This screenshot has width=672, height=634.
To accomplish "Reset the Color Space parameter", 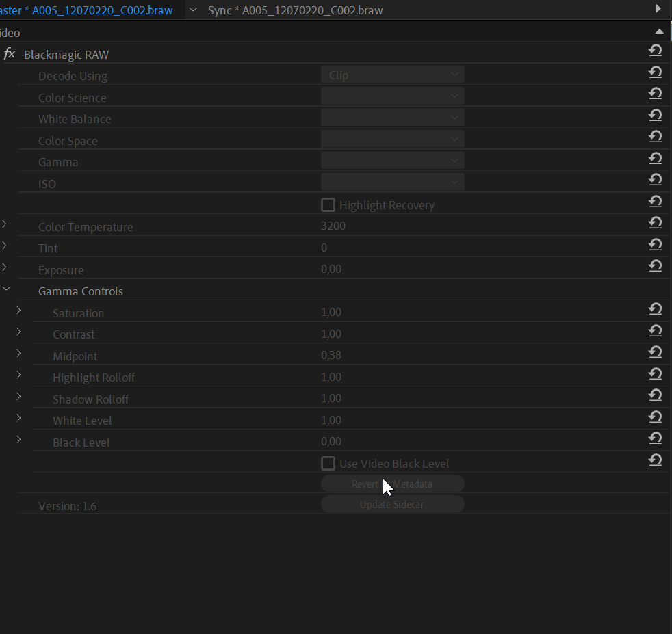I will tap(656, 137).
